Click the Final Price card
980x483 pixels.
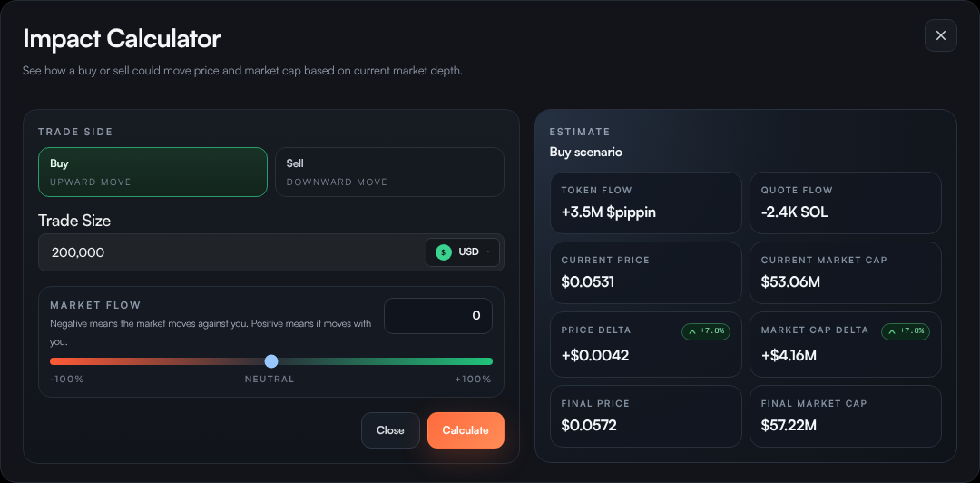point(645,416)
